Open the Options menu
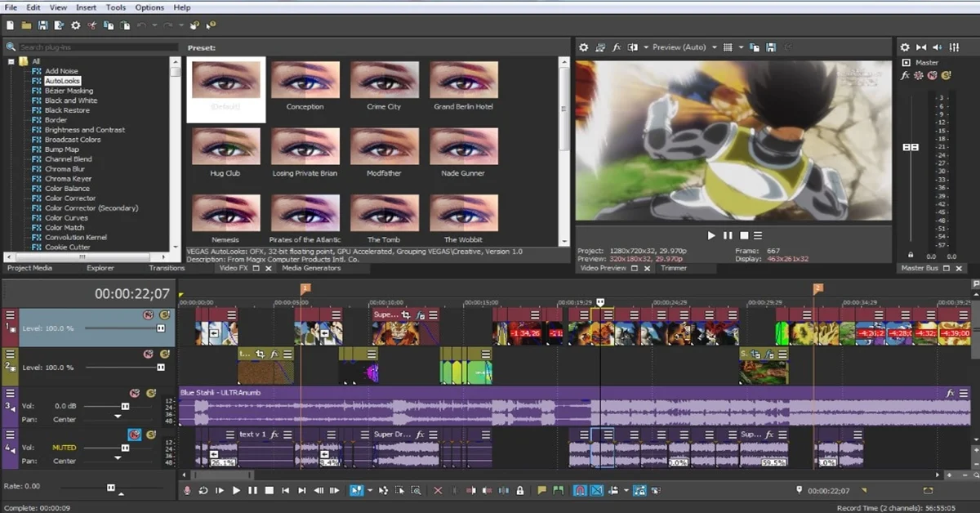This screenshot has height=513, width=980. [149, 7]
